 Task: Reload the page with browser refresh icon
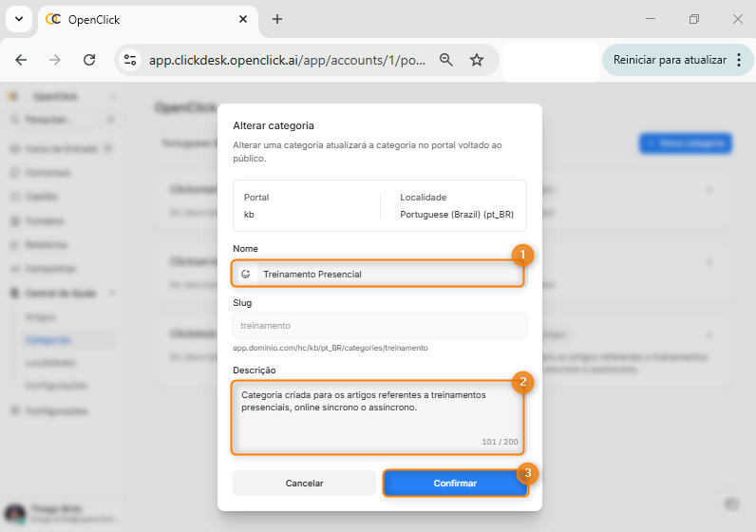(x=89, y=60)
